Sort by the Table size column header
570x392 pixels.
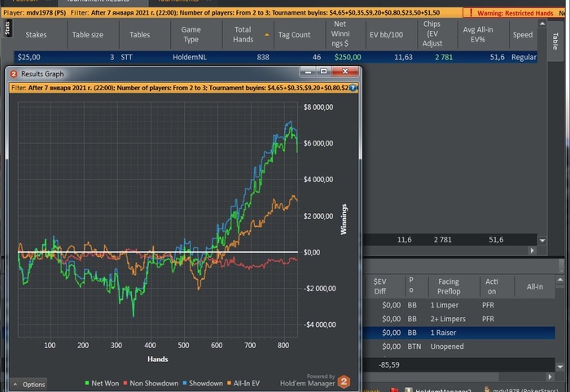[88, 35]
